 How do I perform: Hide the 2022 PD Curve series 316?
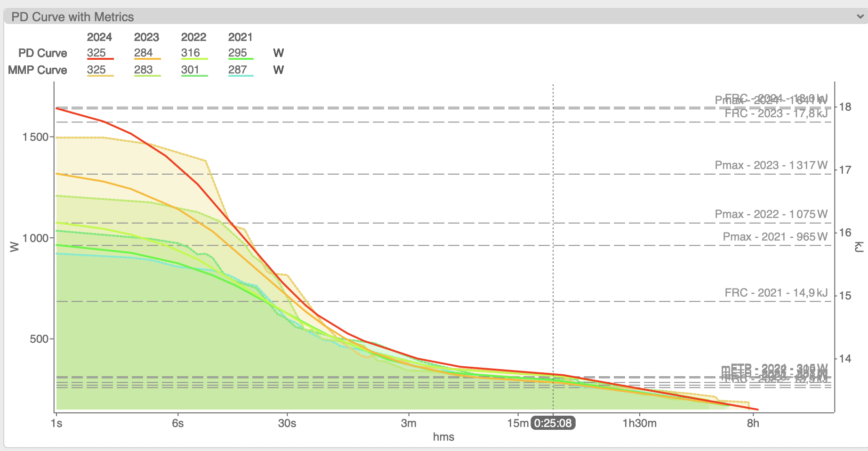[x=191, y=53]
